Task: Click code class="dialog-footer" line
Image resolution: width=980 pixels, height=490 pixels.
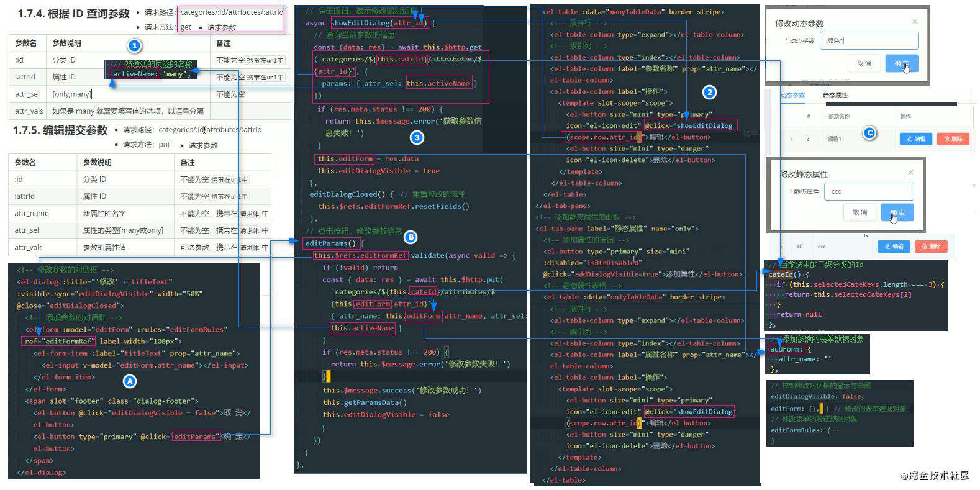Action: click(112, 401)
